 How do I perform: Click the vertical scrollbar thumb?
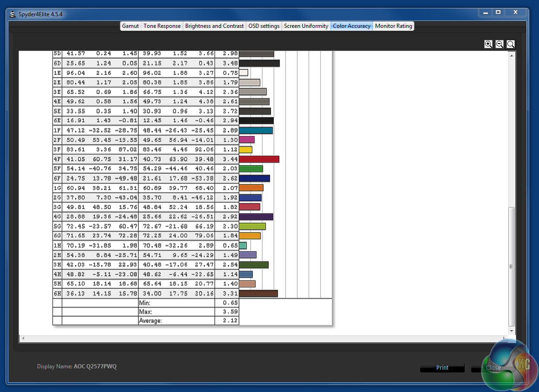512,267
